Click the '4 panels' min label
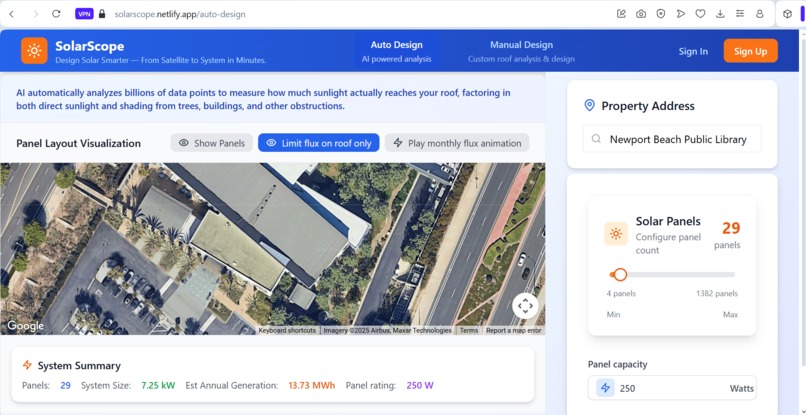806x415 pixels. point(621,294)
